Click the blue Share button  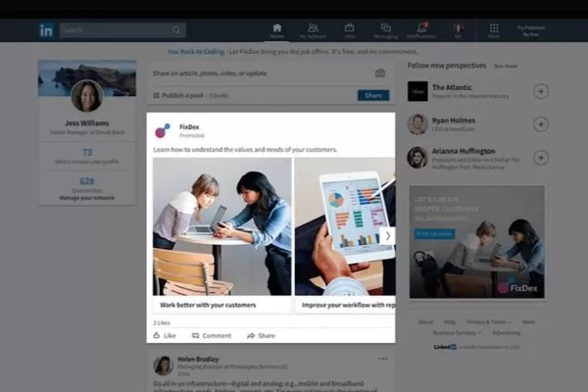(x=373, y=95)
